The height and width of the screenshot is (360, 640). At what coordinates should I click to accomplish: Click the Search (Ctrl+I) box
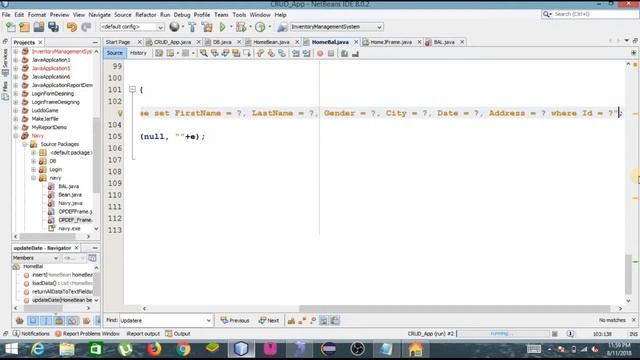(590, 14)
